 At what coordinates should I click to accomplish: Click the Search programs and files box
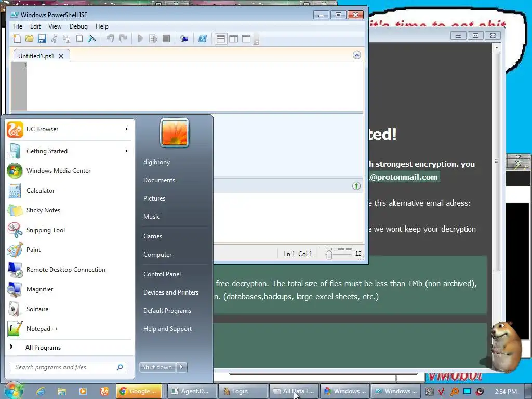click(x=69, y=367)
